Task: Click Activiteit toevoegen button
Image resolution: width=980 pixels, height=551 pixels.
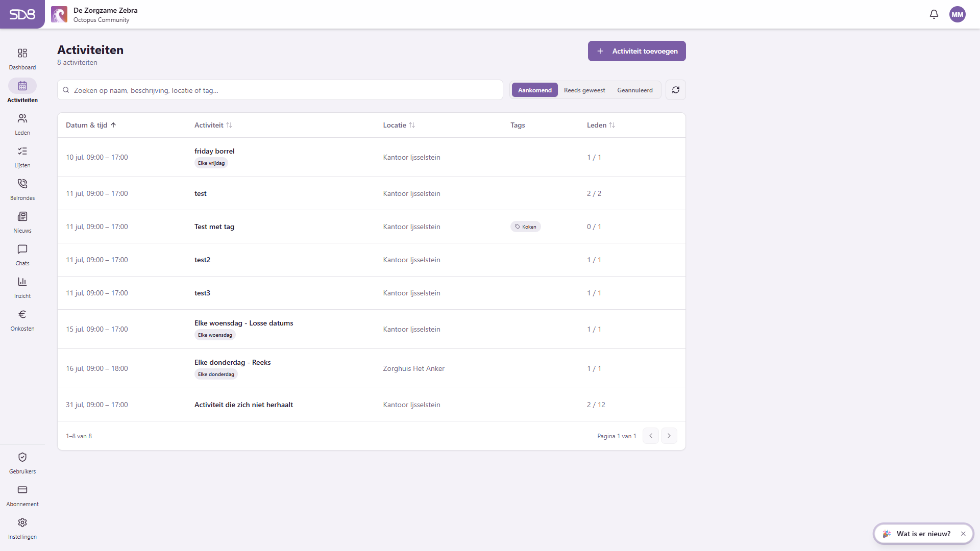Action: pos(637,51)
